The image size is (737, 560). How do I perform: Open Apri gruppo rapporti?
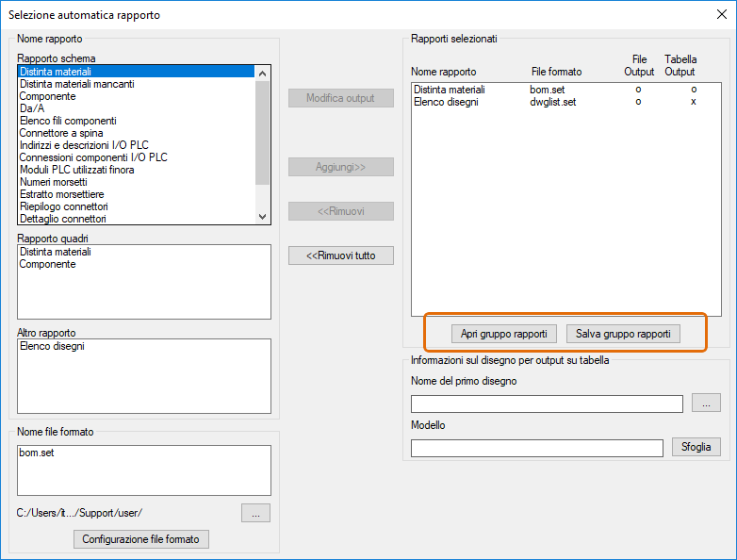point(490,334)
